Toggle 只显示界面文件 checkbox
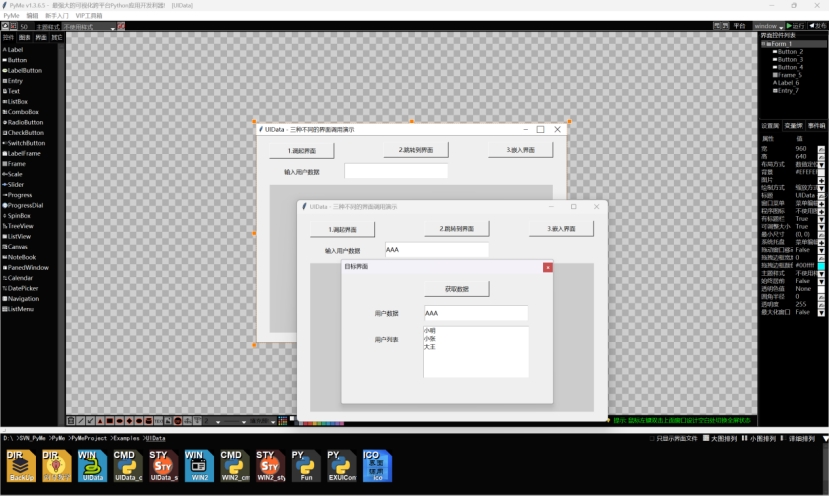The width and height of the screenshot is (830, 496). click(x=652, y=439)
